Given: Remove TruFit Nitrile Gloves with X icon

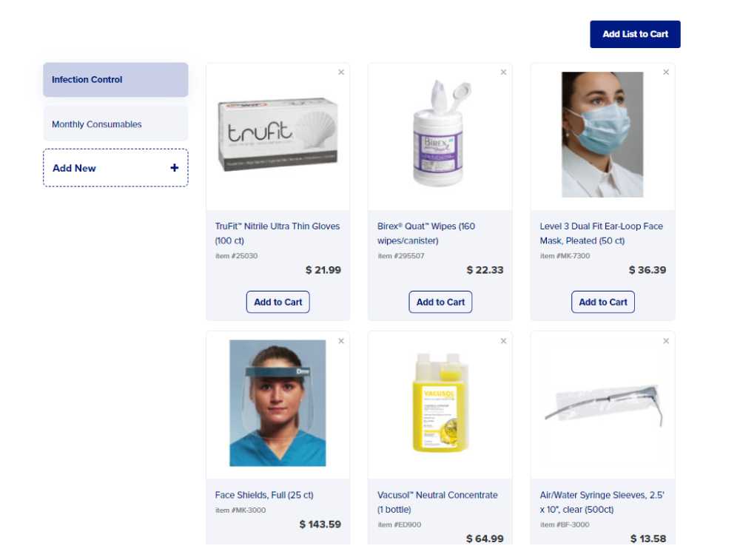Looking at the screenshot, I should coord(340,72).
